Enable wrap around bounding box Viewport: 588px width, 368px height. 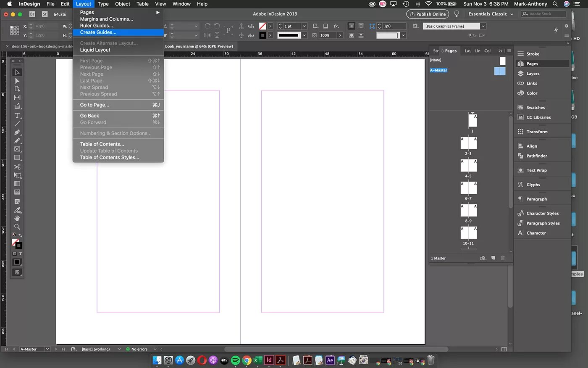[x=361, y=26]
